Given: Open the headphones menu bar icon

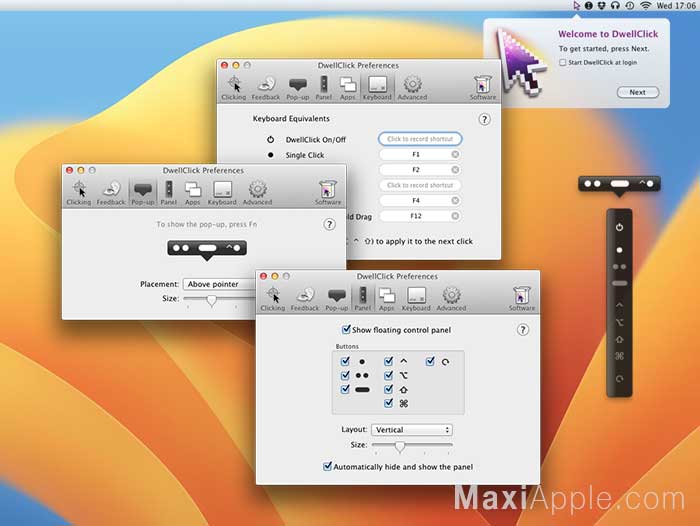Looking at the screenshot, I should click(x=615, y=6).
